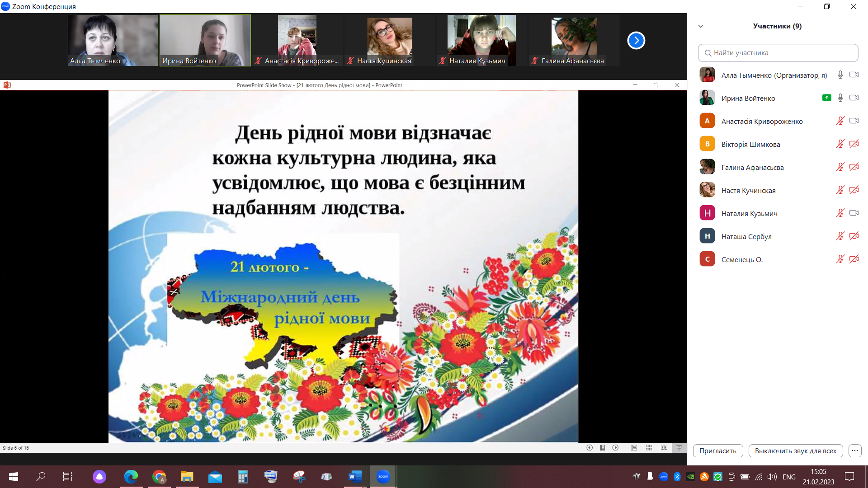Open Word from the taskbar
This screenshot has height=488, width=868.
tap(355, 477)
